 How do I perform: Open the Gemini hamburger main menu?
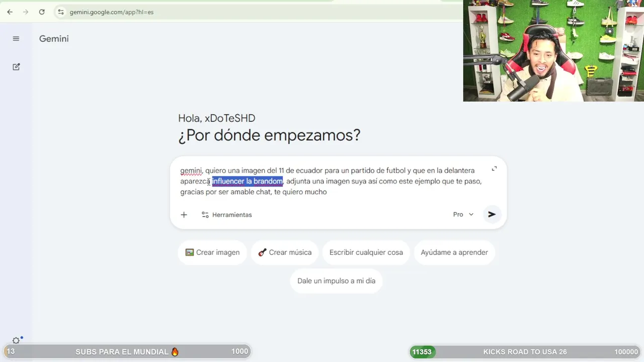pyautogui.click(x=16, y=39)
